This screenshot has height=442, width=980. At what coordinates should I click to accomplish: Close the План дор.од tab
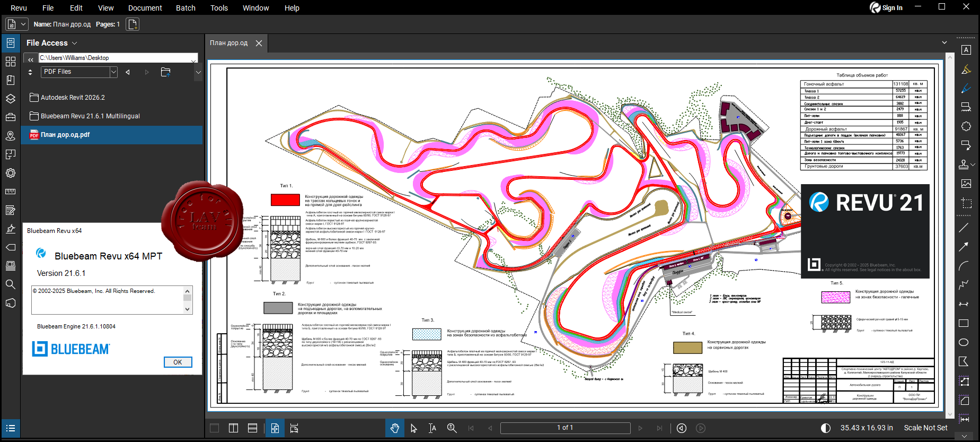(x=259, y=43)
